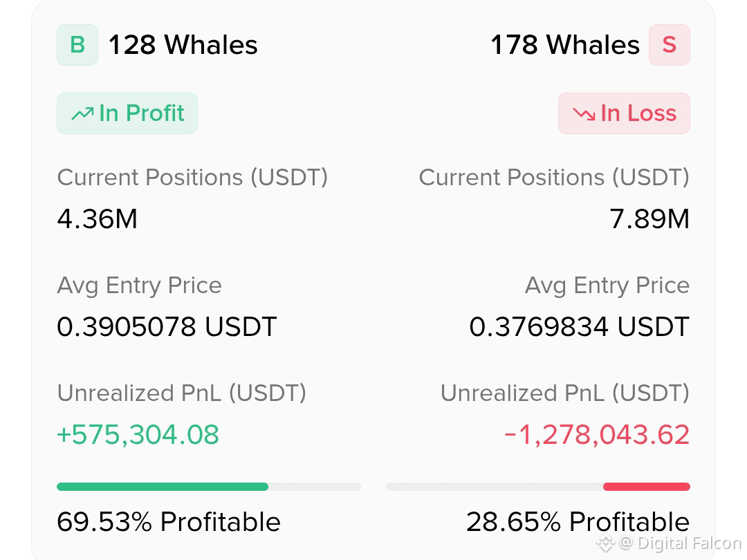Image resolution: width=747 pixels, height=560 pixels.
Task: Select the 0.3905078 USDT entry price
Action: pos(167,327)
